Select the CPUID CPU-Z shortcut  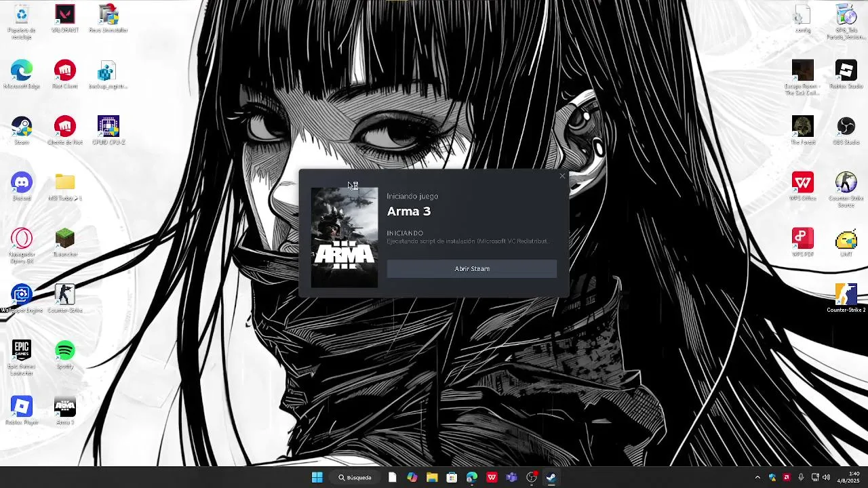click(x=108, y=131)
